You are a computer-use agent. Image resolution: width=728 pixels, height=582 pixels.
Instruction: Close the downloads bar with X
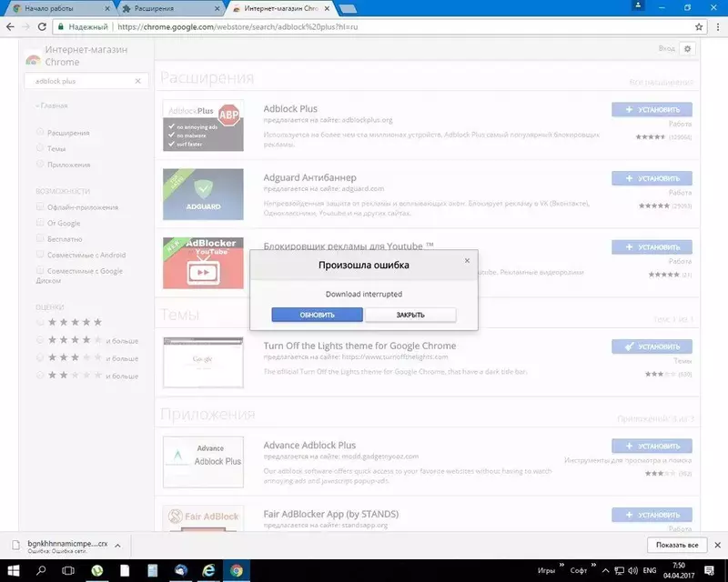coord(717,545)
